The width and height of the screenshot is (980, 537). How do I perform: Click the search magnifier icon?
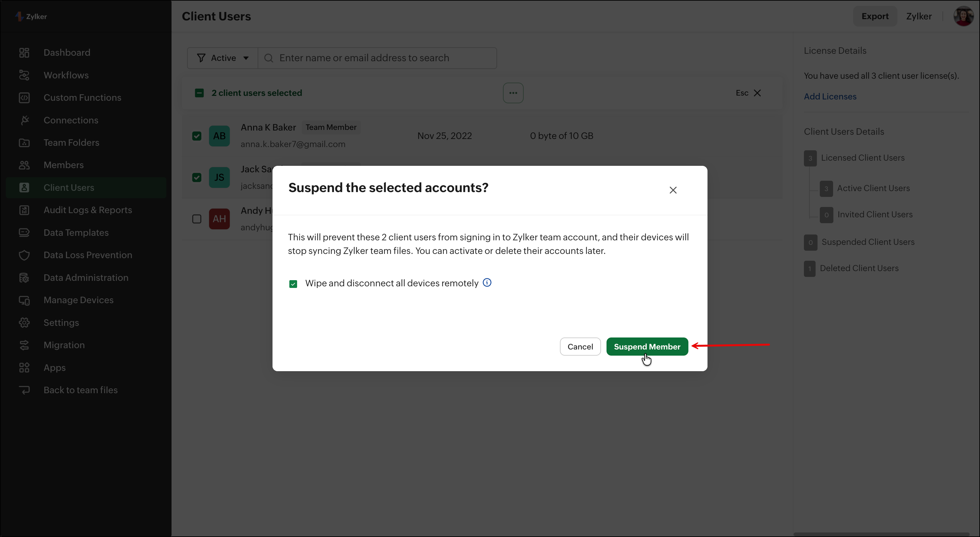tap(269, 58)
